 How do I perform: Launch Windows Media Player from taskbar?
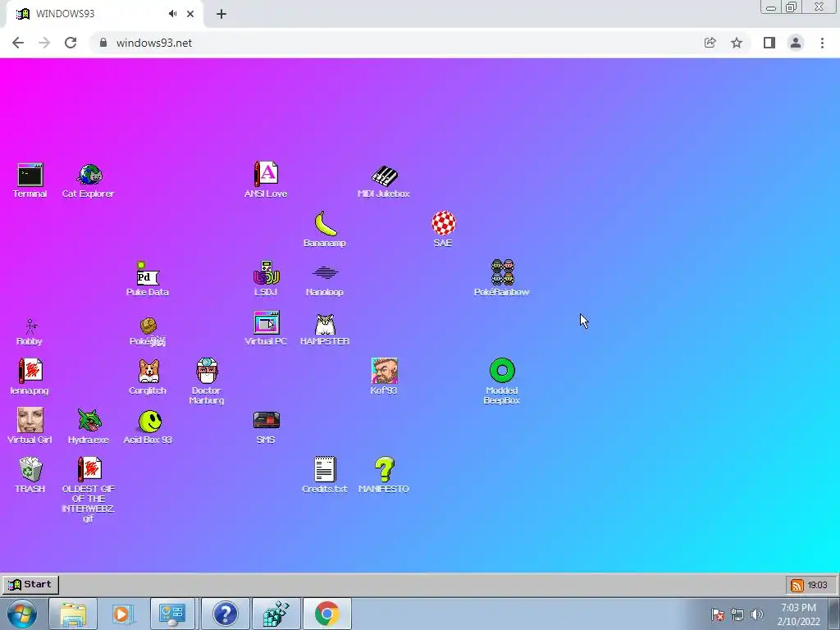pos(122,614)
